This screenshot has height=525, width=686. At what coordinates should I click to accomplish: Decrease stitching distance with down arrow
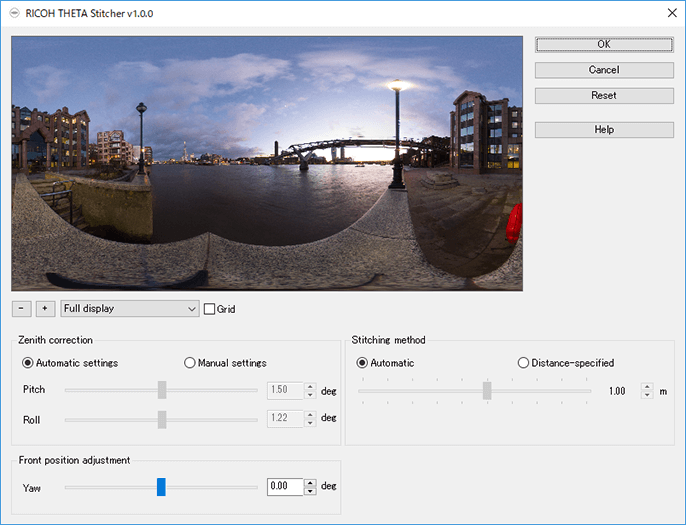tap(648, 396)
